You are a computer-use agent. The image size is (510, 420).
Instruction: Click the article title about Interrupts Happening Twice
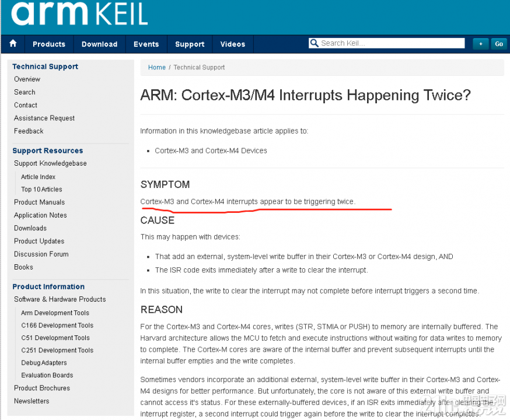click(x=305, y=95)
